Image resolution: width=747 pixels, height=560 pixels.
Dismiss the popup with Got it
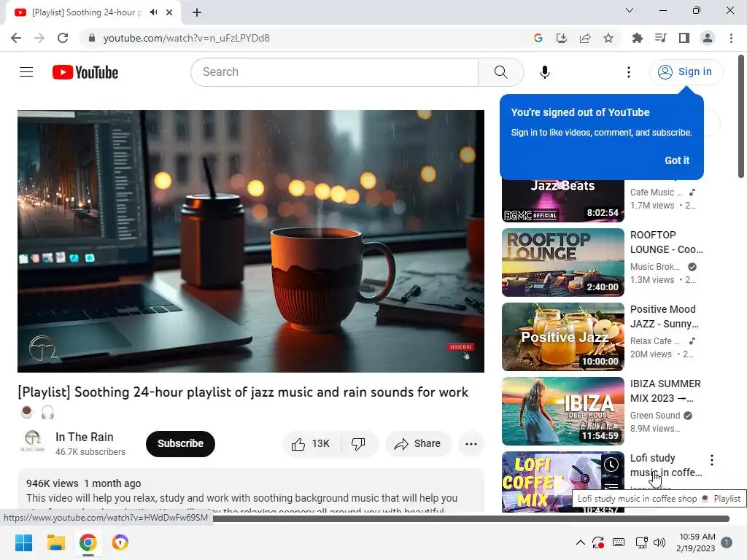click(677, 160)
